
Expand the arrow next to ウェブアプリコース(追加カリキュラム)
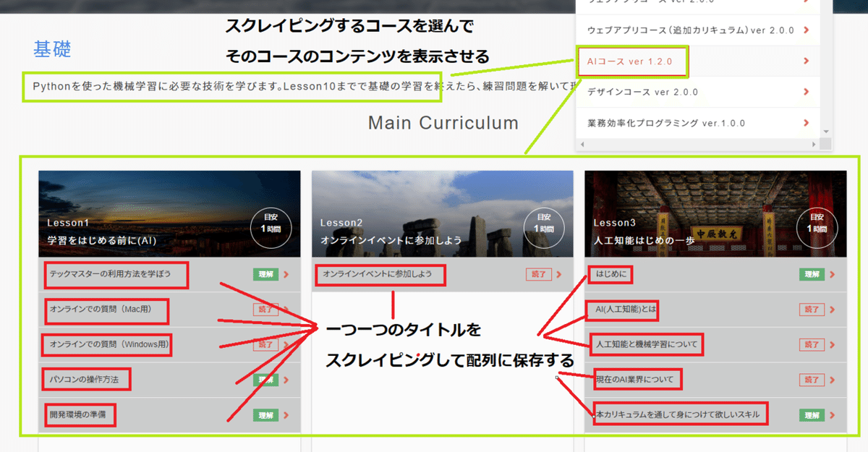pyautogui.click(x=806, y=30)
